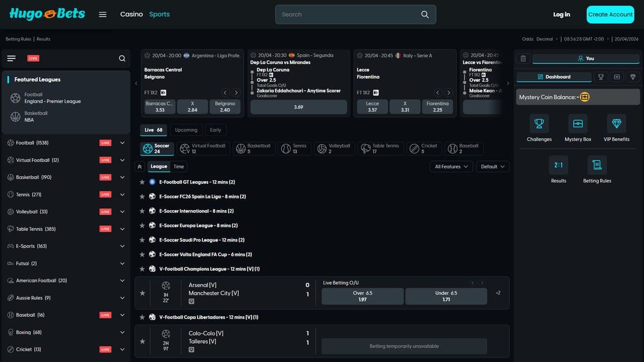Select the Early tab

click(x=215, y=130)
